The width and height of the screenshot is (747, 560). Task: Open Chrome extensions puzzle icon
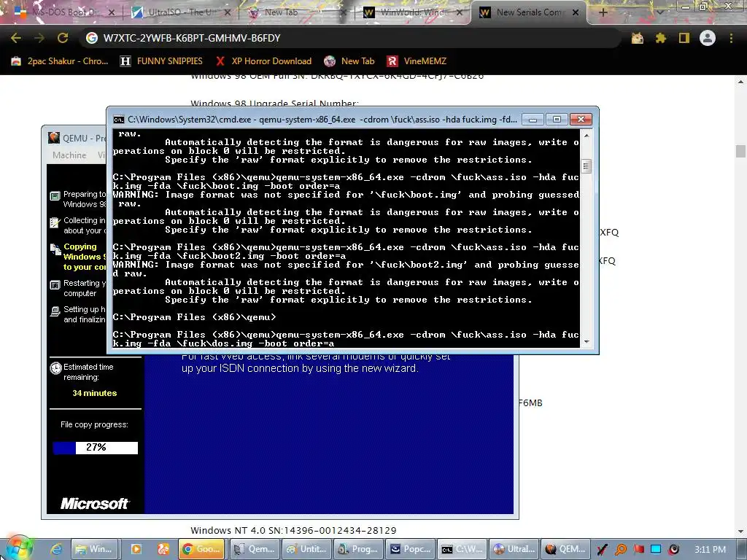click(661, 38)
